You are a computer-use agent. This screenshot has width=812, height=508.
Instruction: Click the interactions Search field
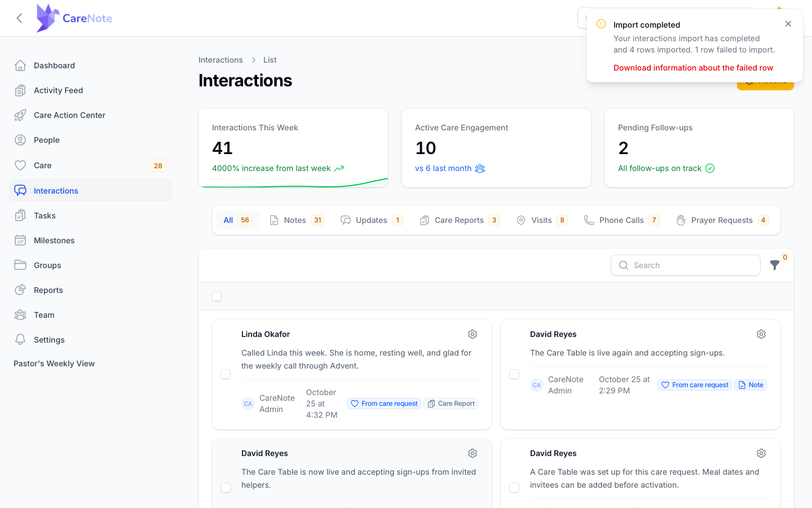(x=686, y=265)
